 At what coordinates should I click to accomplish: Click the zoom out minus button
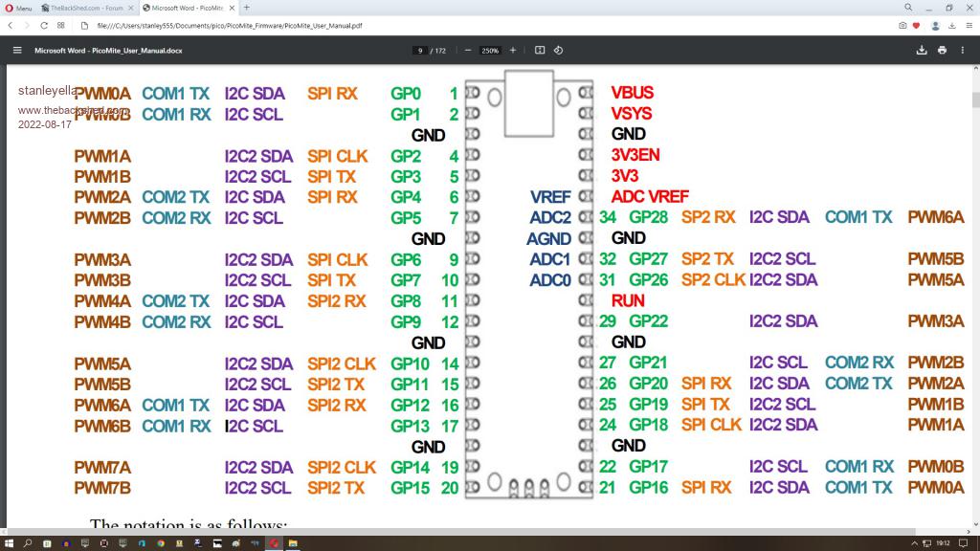468,50
